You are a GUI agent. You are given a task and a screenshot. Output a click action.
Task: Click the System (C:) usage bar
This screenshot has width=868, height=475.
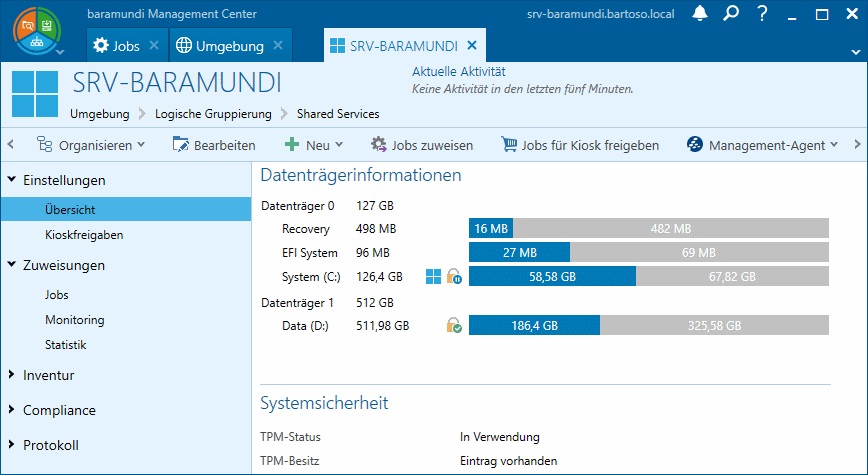point(649,276)
